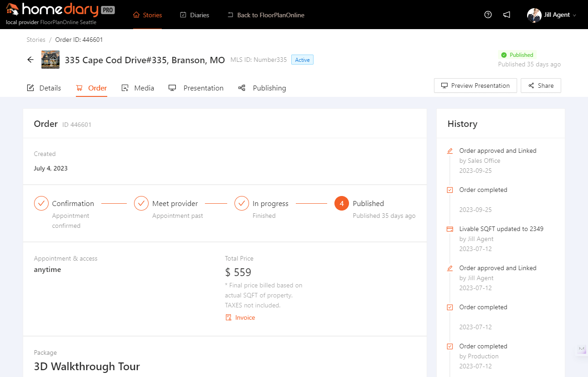Select the Details tab
This screenshot has height=377, width=588.
pyautogui.click(x=44, y=88)
